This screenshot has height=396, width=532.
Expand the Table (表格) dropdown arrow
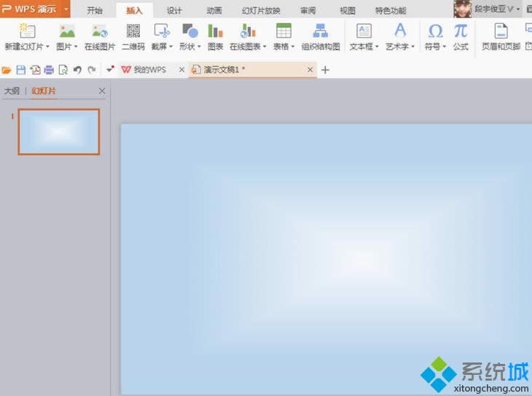point(293,47)
